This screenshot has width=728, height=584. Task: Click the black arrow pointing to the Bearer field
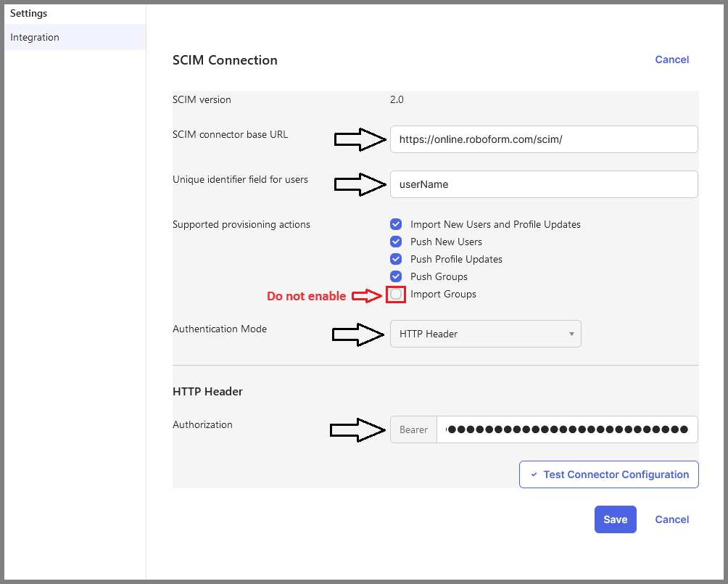357,430
